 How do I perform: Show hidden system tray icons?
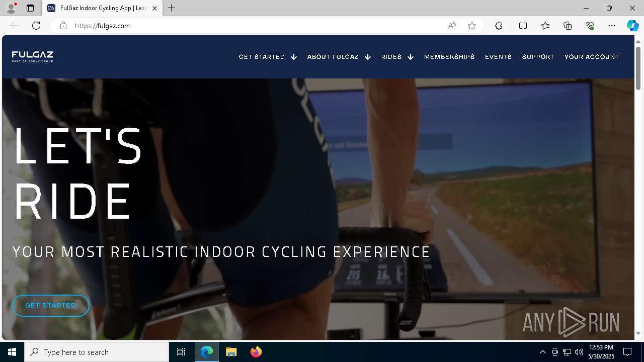tap(542, 352)
